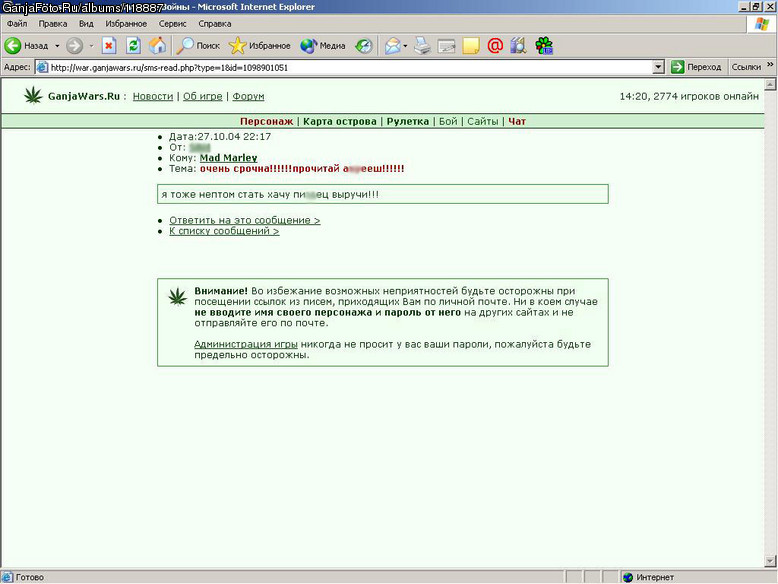Click the red @ toolbar icon
Viewport: 778px width, 584px height.
tap(495, 46)
